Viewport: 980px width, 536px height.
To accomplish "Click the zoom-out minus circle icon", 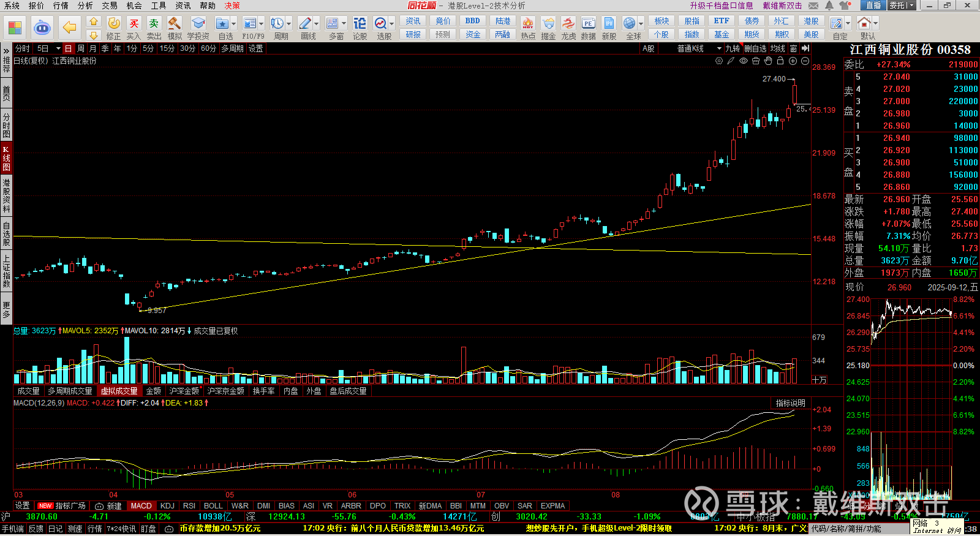I will pos(805,61).
